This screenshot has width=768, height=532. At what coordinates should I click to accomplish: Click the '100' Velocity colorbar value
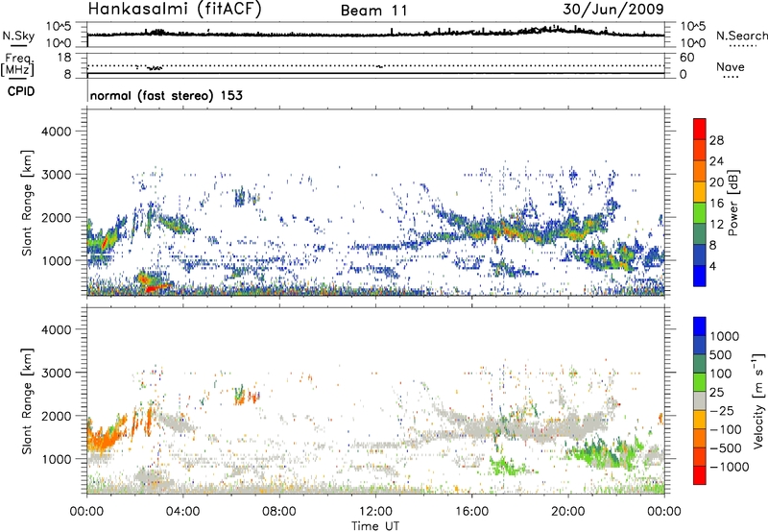(720, 374)
